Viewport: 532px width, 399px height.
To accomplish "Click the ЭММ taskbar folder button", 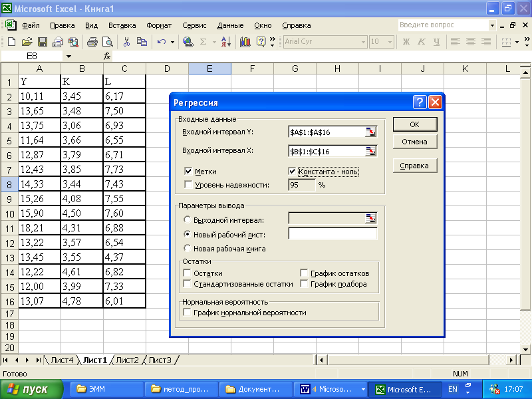I will [107, 389].
